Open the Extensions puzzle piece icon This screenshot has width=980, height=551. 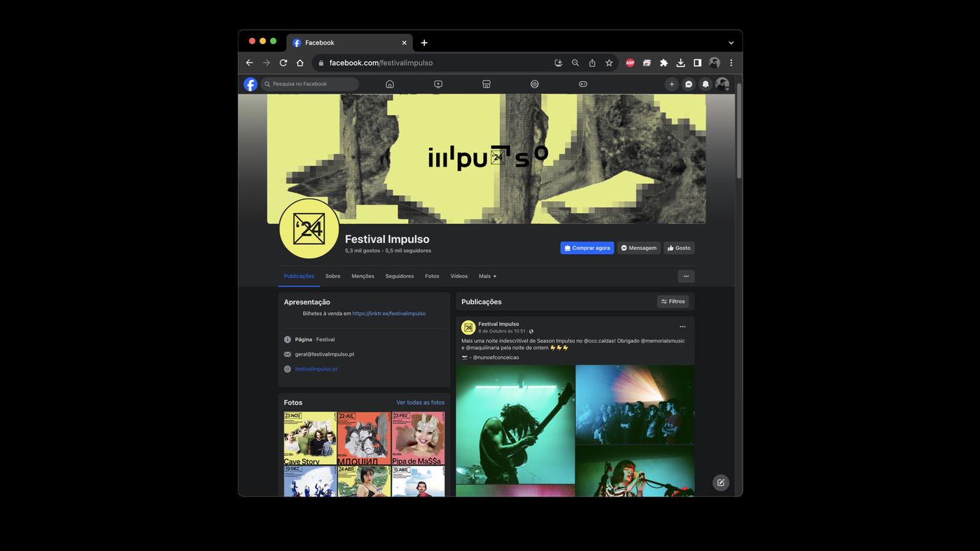[664, 63]
